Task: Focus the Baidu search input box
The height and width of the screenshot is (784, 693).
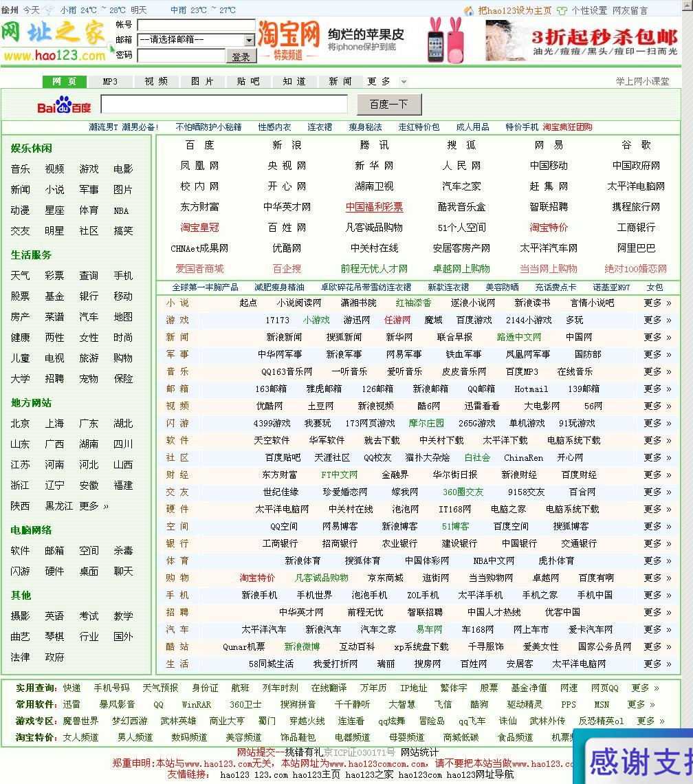Action: click(x=224, y=105)
